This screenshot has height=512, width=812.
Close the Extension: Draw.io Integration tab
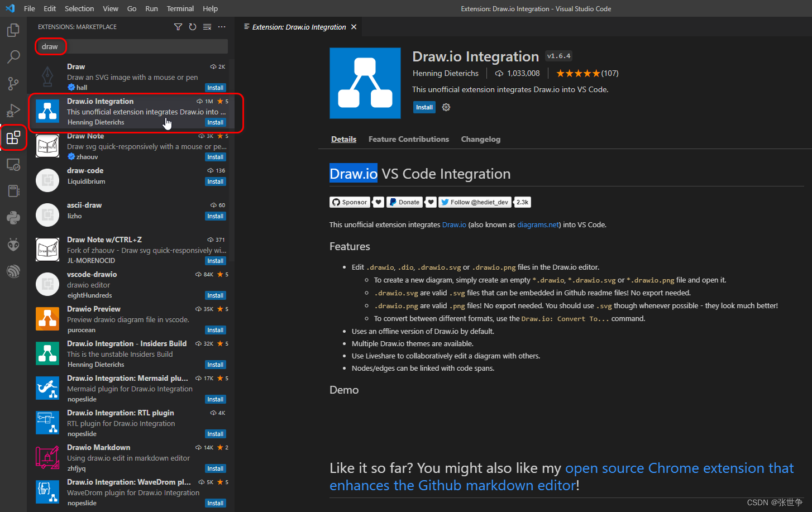[354, 27]
